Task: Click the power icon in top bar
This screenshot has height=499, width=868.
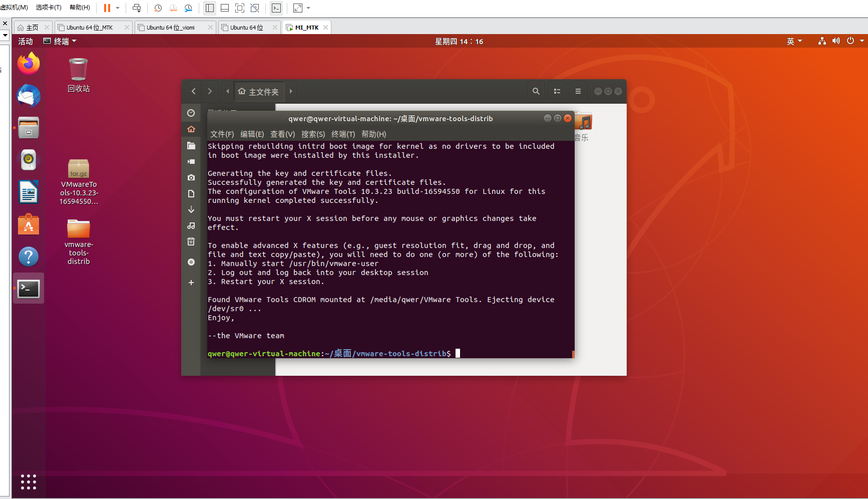Action: 850,41
